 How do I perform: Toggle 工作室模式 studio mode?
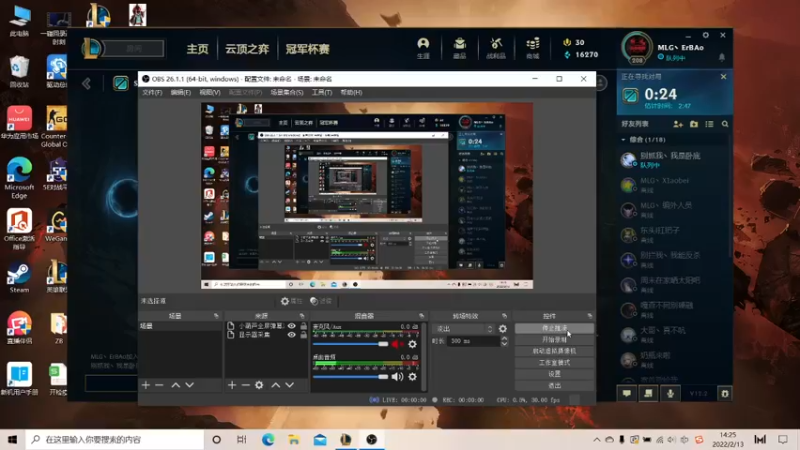(555, 363)
